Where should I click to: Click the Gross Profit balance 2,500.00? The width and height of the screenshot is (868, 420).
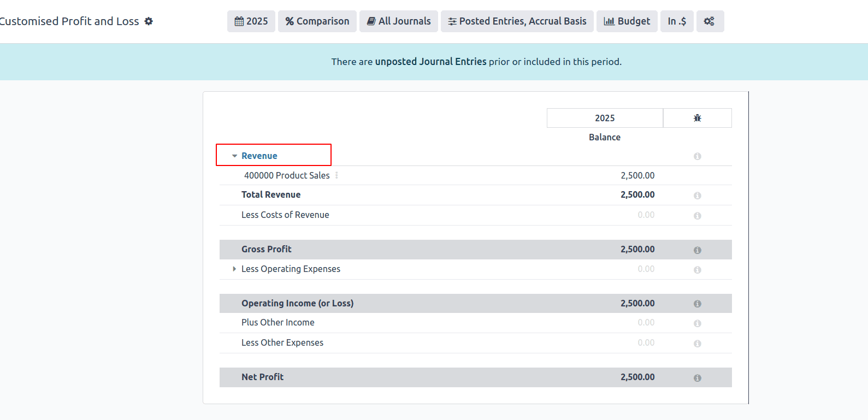(637, 249)
